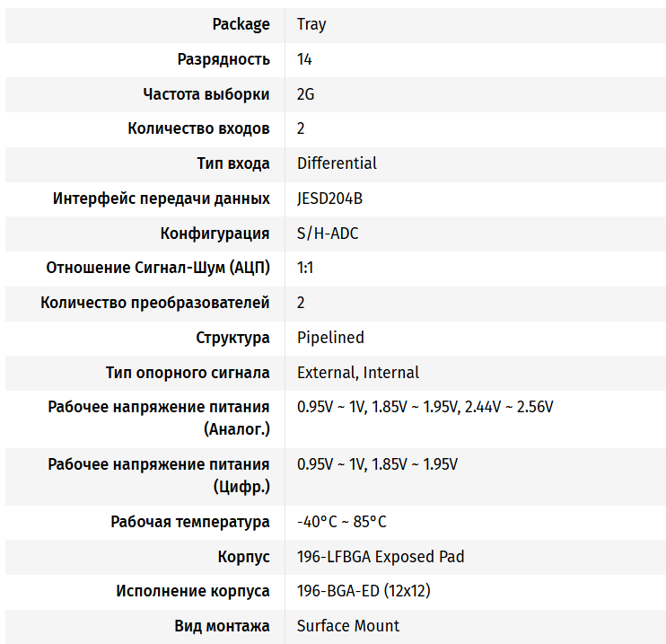Select the Tray package value
This screenshot has width=666, height=644.
click(x=311, y=24)
